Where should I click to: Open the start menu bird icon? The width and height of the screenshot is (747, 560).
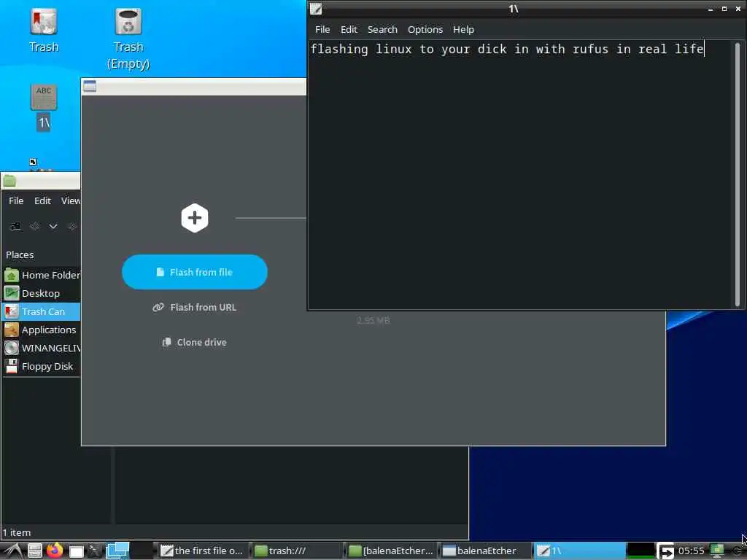click(12, 551)
